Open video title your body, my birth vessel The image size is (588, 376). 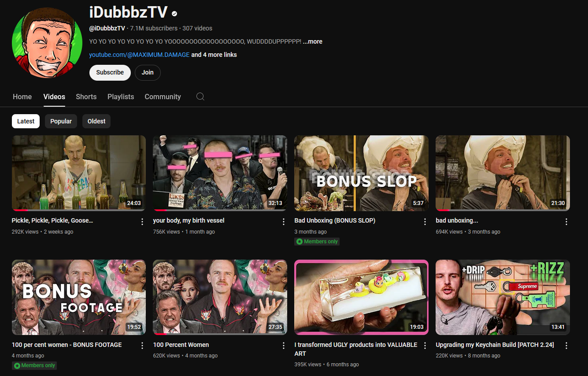(189, 220)
